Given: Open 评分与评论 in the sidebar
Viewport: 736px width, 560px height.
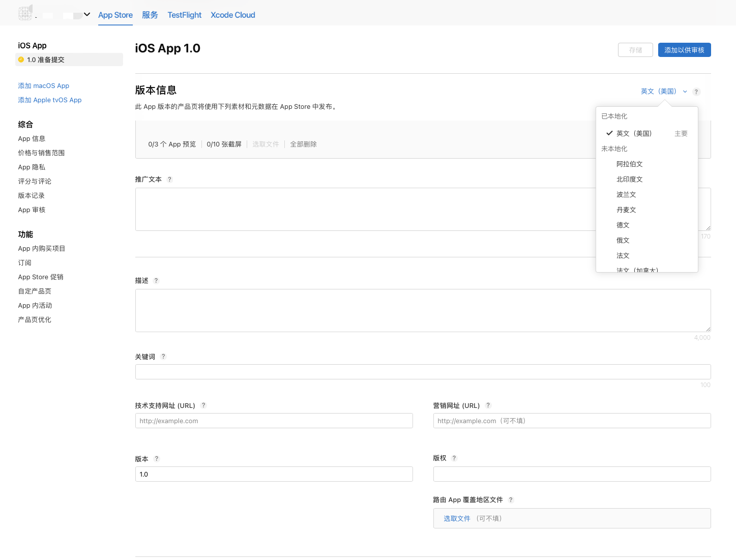Looking at the screenshot, I should tap(35, 182).
